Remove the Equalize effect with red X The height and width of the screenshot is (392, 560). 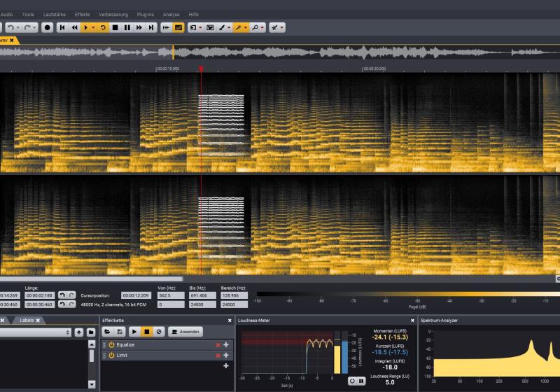[218, 345]
